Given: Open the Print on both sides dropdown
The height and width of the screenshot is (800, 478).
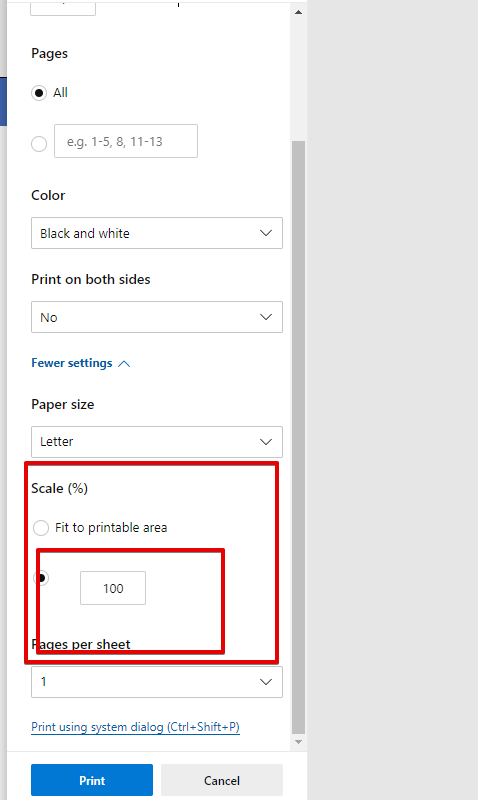Looking at the screenshot, I should pyautogui.click(x=157, y=317).
